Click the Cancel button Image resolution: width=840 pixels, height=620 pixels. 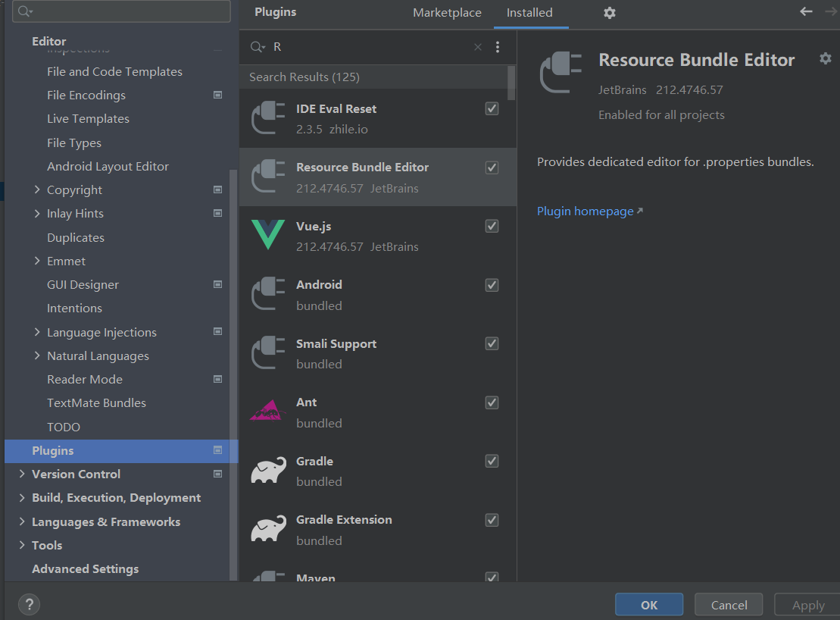729,604
